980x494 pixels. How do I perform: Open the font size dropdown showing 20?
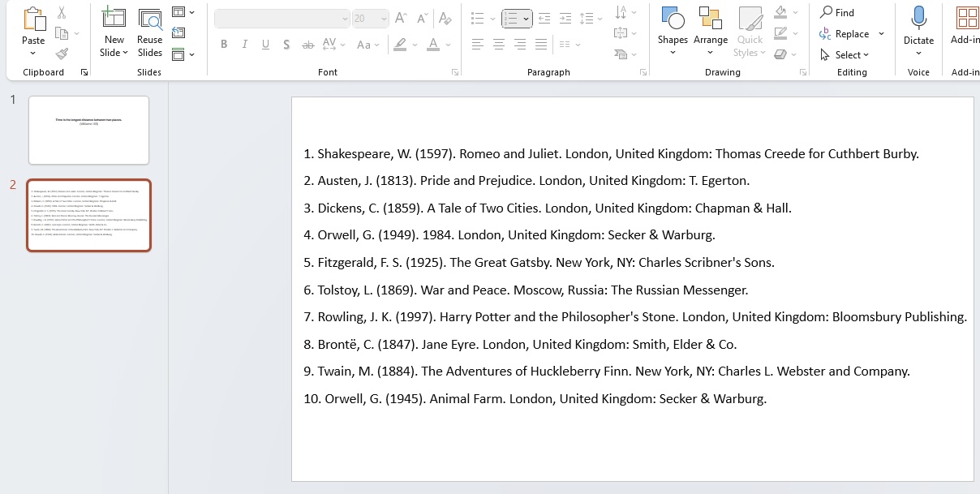[383, 19]
